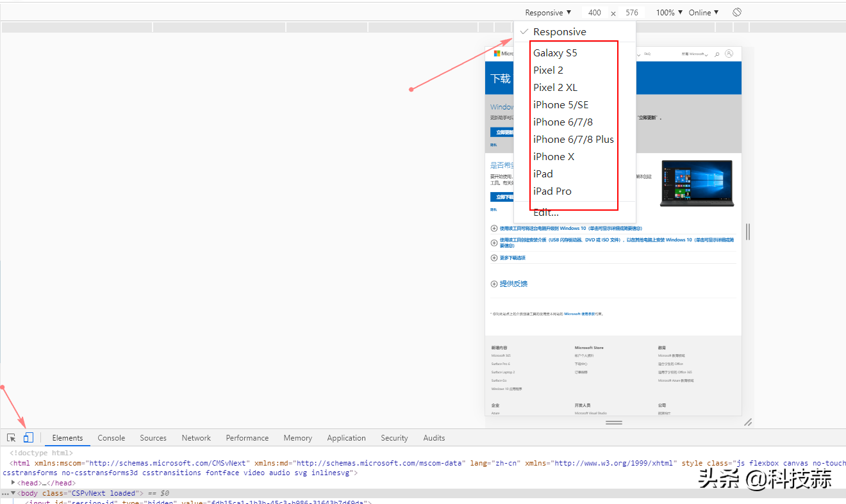Expand the head node in DOM tree
The height and width of the screenshot is (504, 846).
click(13, 483)
